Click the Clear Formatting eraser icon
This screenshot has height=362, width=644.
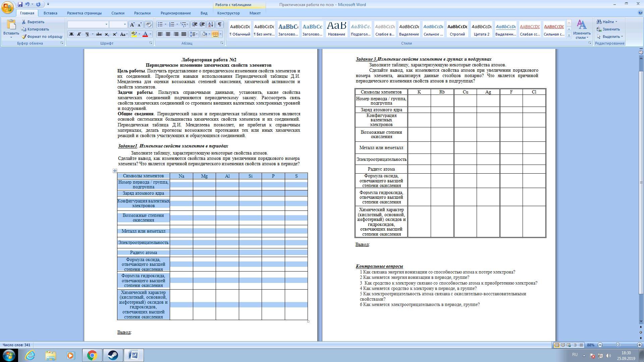tap(149, 24)
